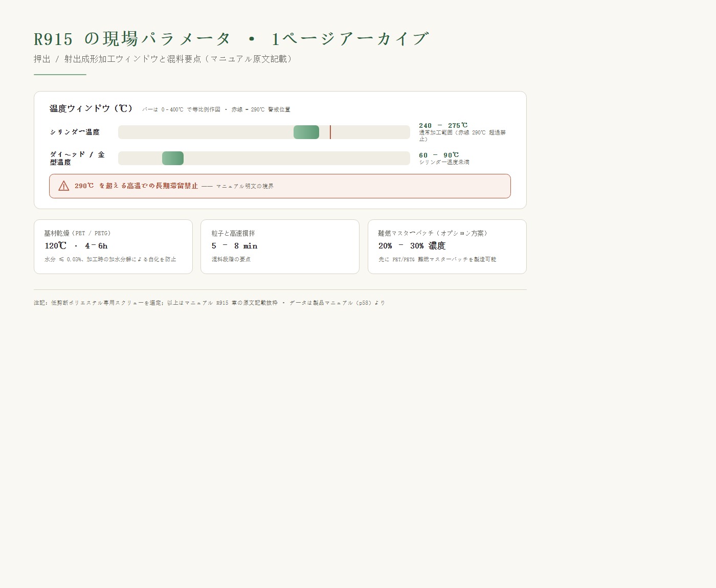Click the '難燃マスターバッチ' card title
Viewport: 716px width, 588px height.
tap(433, 233)
